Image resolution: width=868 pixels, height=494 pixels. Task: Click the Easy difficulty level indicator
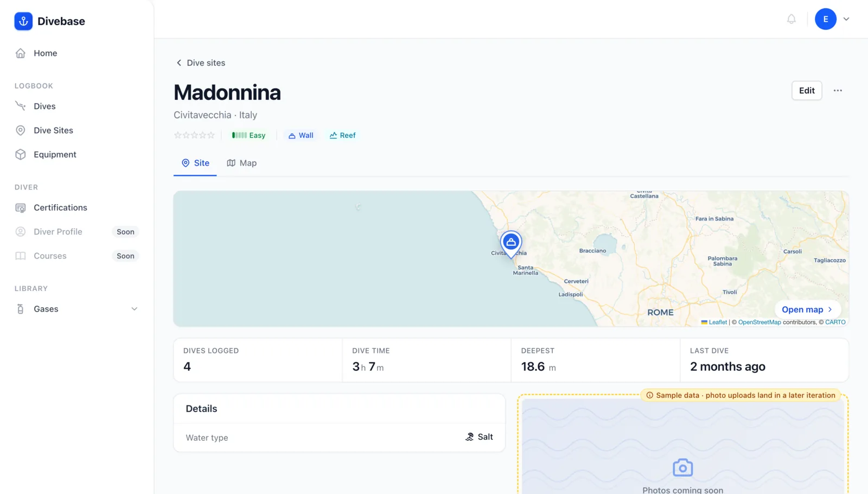(249, 135)
